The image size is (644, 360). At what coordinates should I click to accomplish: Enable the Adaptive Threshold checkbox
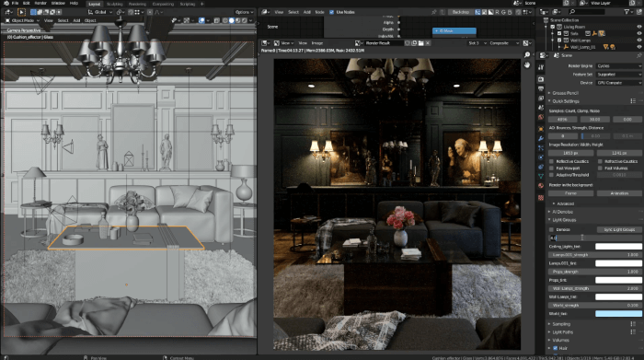[552, 175]
